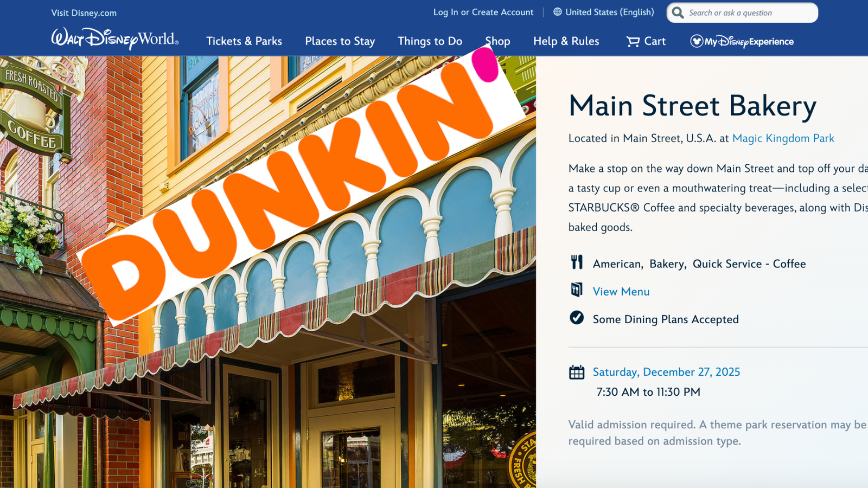Open the shopping cart icon
This screenshot has height=488, width=868.
[x=633, y=41]
